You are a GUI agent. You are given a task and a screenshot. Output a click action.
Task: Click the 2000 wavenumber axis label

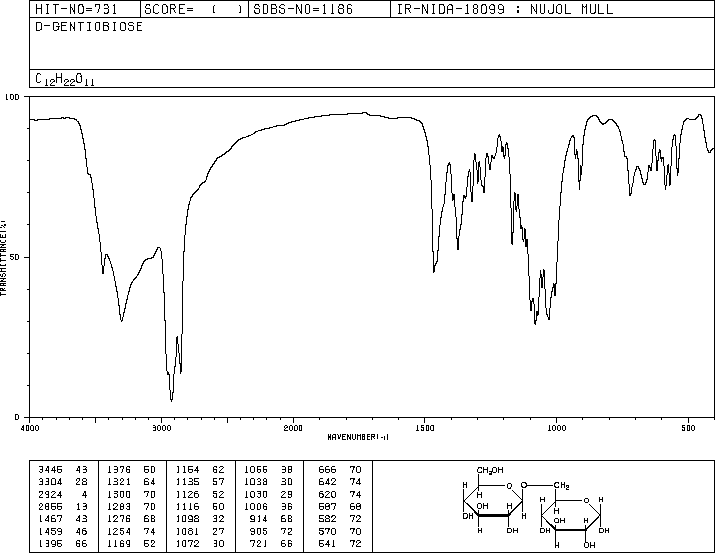coord(293,428)
